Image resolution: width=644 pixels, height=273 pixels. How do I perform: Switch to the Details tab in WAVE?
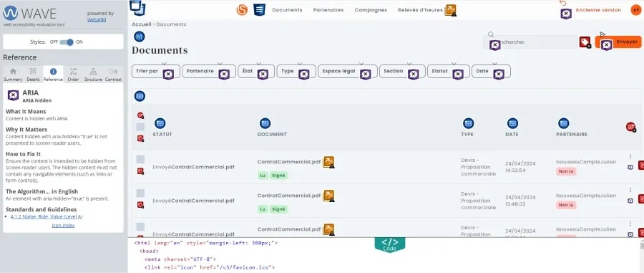(33, 75)
